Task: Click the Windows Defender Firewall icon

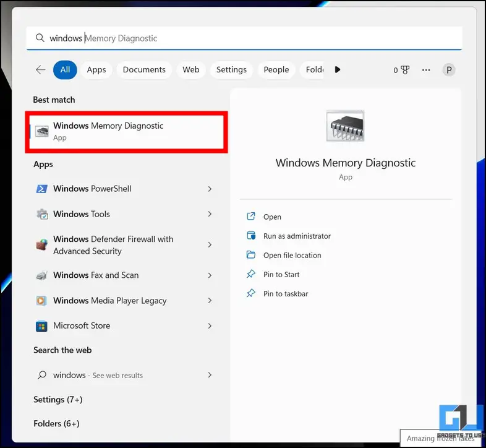Action: coord(42,244)
